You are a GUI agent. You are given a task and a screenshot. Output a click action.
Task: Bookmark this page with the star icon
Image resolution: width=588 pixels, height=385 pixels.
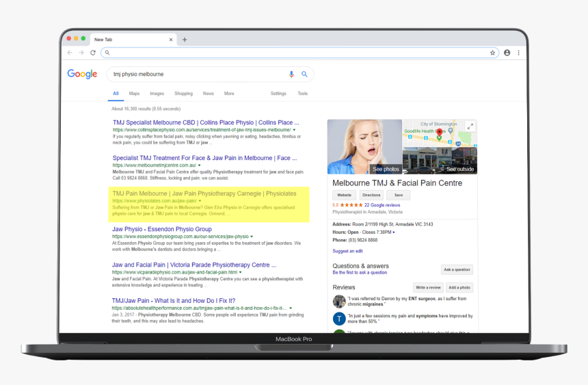(492, 53)
